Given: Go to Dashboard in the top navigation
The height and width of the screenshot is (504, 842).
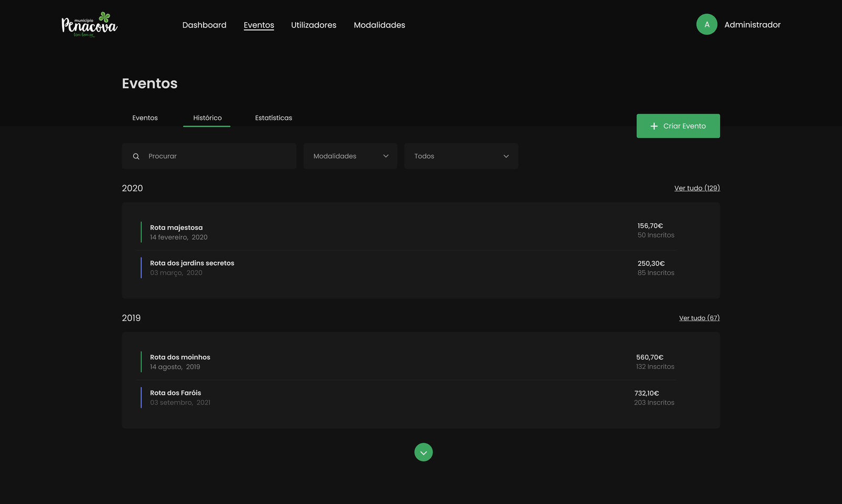Looking at the screenshot, I should click(x=204, y=25).
